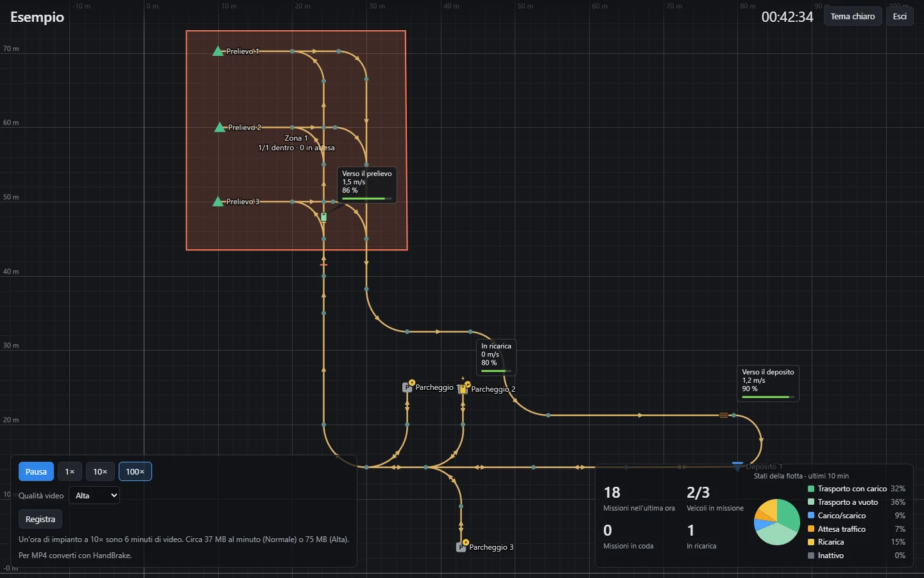Click the 36% legend percentage value

pyautogui.click(x=898, y=502)
